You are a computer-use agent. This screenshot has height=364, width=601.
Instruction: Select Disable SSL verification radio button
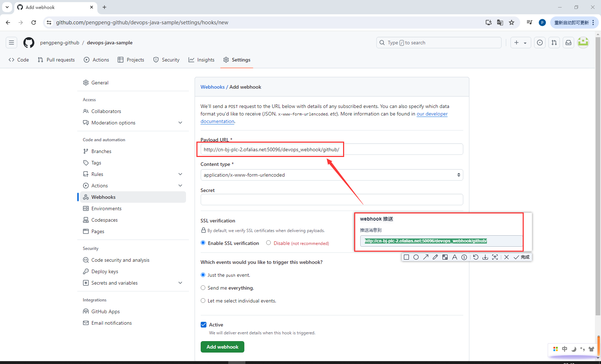[x=268, y=243]
